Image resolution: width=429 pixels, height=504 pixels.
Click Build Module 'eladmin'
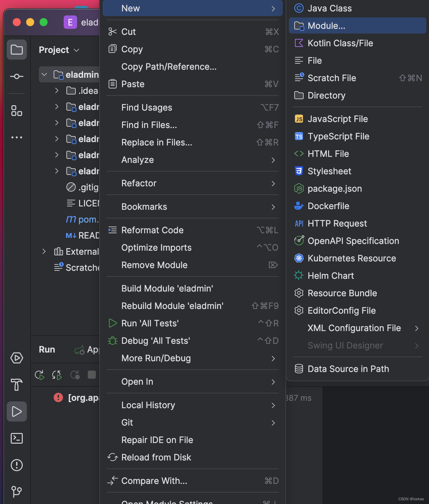pos(167,288)
